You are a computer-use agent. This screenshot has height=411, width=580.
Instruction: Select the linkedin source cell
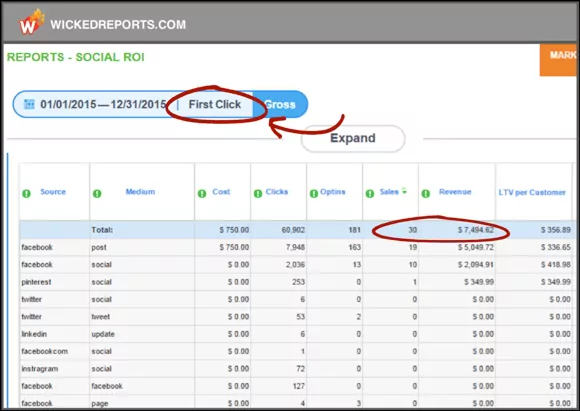[34, 334]
